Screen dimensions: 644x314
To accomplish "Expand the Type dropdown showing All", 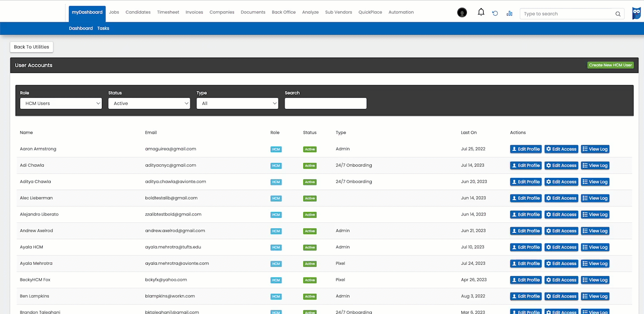I will 237,103.
